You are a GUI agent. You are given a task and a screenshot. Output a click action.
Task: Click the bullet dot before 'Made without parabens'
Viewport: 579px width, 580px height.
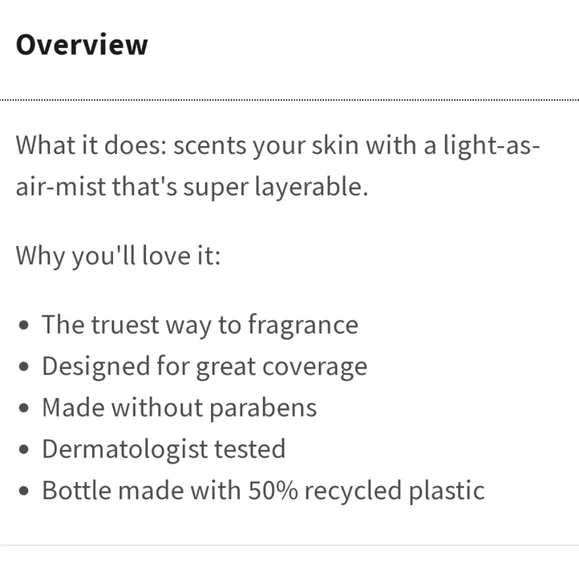tap(24, 408)
